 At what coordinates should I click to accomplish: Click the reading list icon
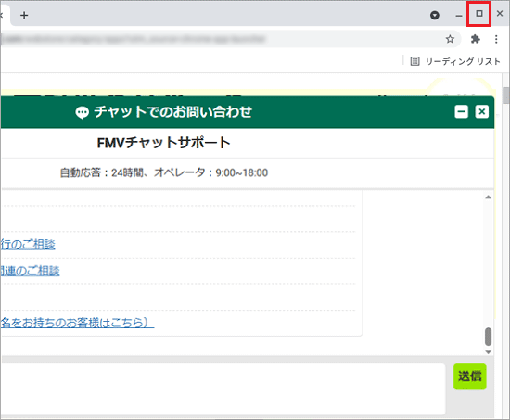click(x=414, y=61)
